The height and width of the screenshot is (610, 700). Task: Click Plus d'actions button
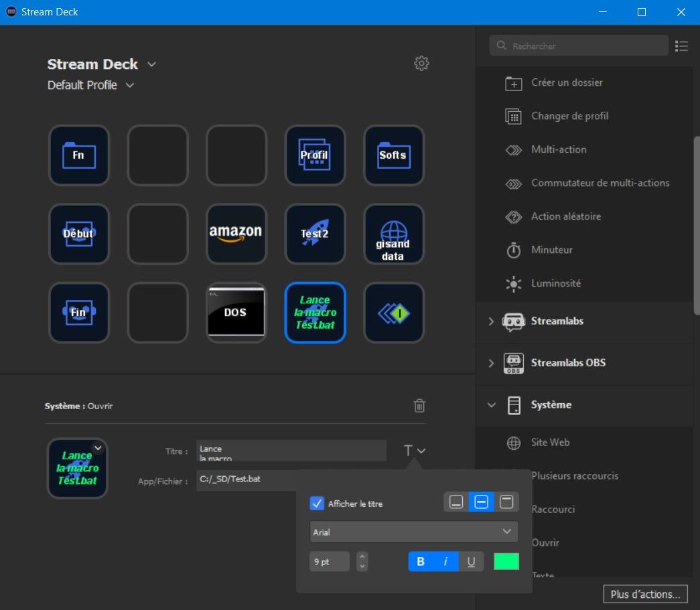pos(645,595)
